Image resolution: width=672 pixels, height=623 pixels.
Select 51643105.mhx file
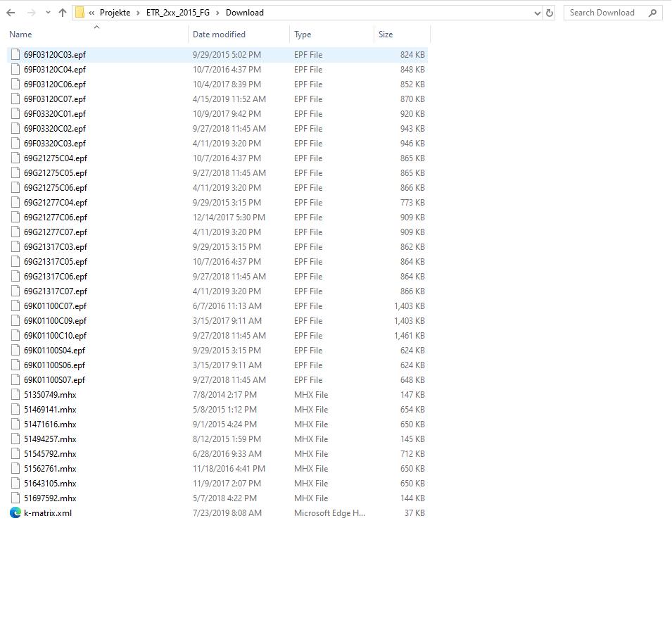(x=50, y=484)
